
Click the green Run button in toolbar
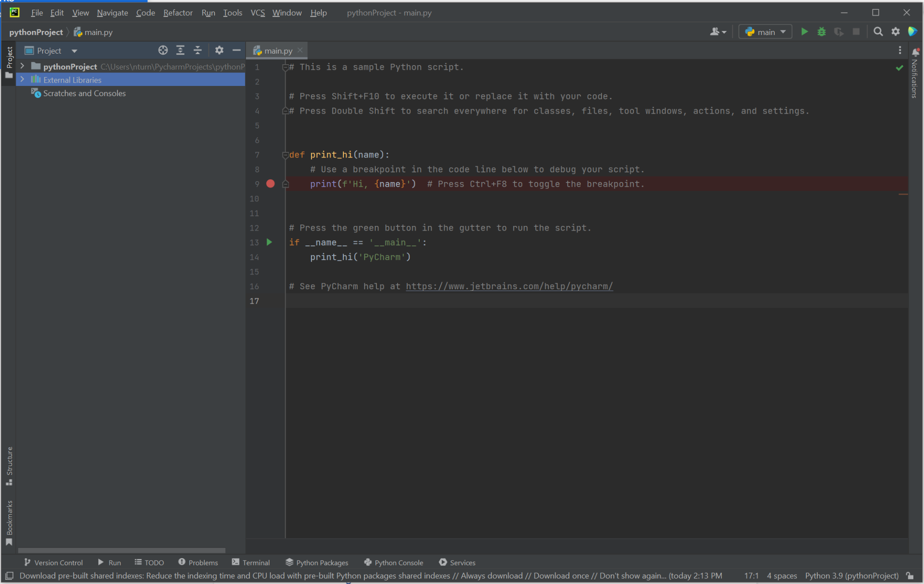[804, 32]
